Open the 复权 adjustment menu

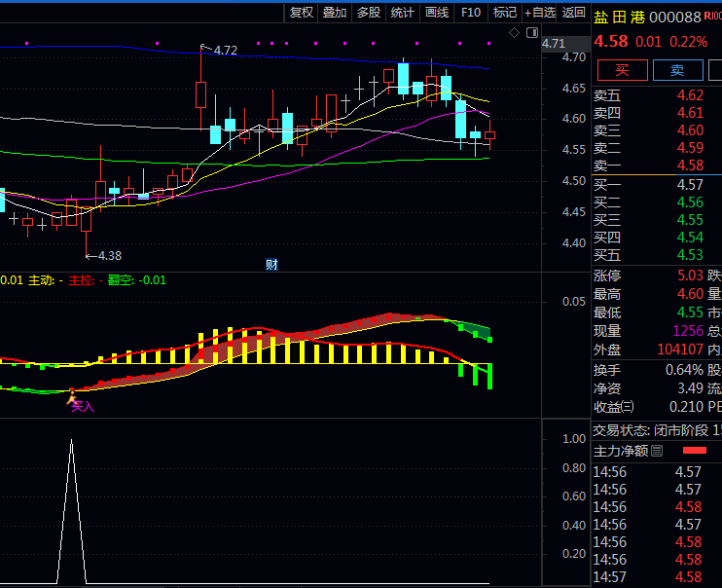coord(302,13)
